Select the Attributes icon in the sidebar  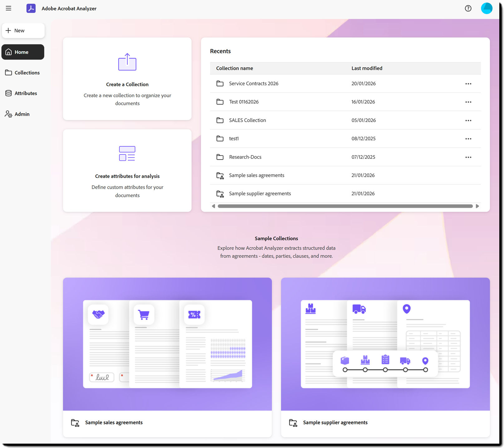tap(8, 93)
